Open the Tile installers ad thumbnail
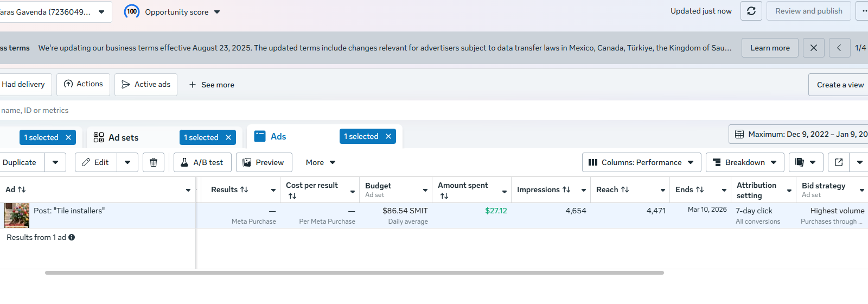The height and width of the screenshot is (304, 868). [17, 216]
